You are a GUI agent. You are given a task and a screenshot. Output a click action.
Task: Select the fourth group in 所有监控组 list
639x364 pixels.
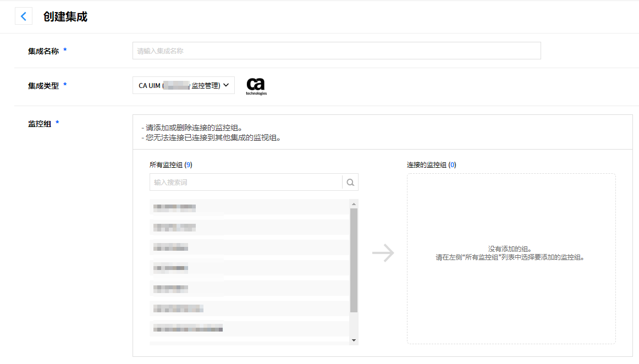coord(249,268)
